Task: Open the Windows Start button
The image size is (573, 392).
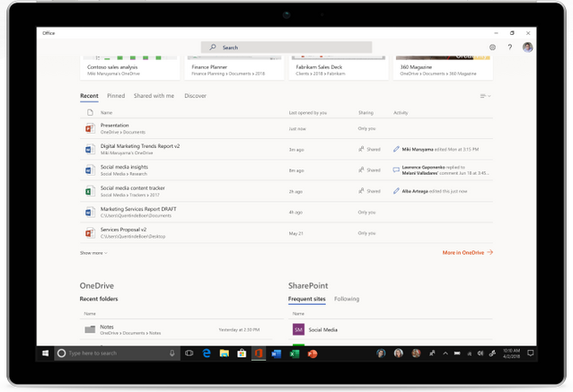Action: (45, 353)
